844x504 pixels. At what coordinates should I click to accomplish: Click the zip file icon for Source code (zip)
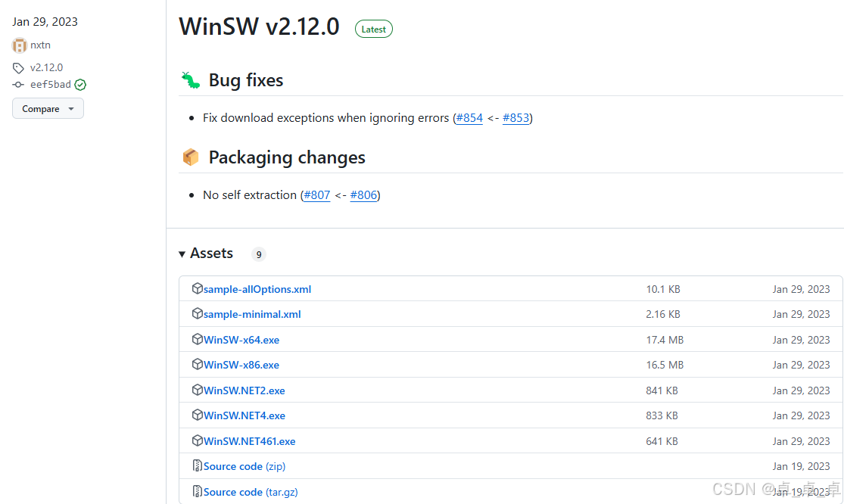pyautogui.click(x=197, y=466)
